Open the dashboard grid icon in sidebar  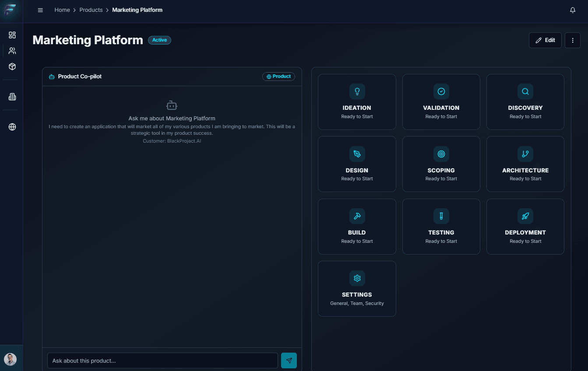pyautogui.click(x=12, y=35)
